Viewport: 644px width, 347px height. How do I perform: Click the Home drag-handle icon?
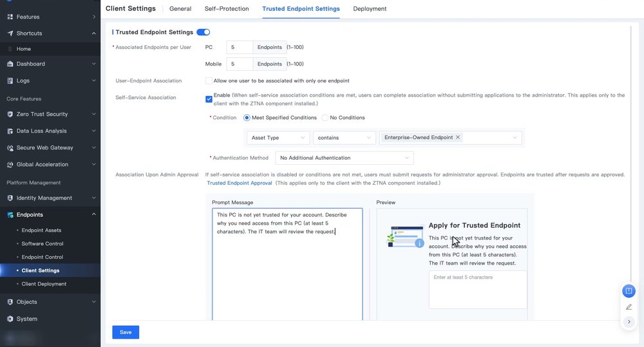point(10,49)
